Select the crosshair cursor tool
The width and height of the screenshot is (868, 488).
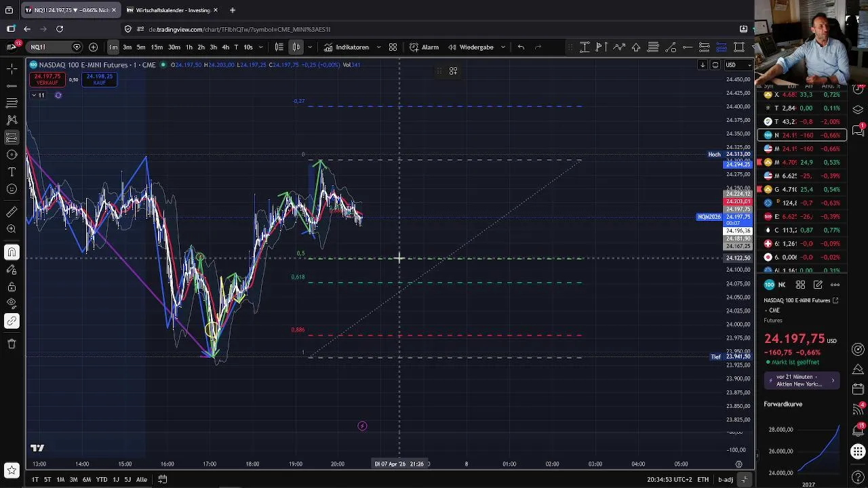coord(12,69)
